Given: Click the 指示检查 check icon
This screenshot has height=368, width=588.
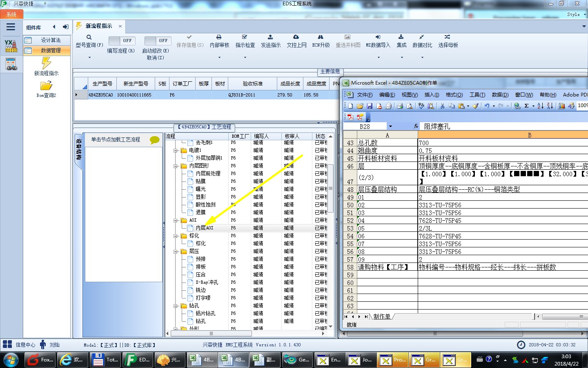Looking at the screenshot, I should click(245, 37).
